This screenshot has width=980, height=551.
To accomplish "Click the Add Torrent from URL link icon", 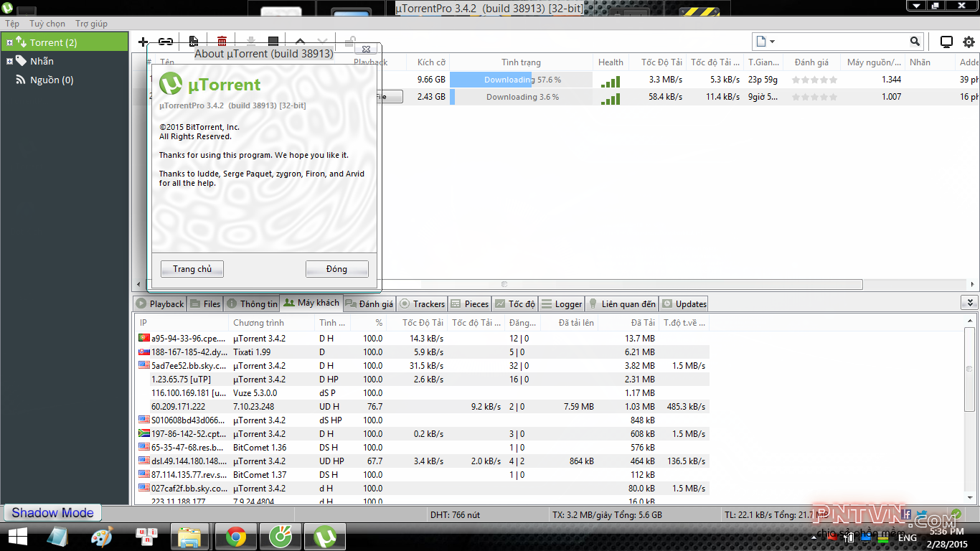I will click(x=166, y=42).
